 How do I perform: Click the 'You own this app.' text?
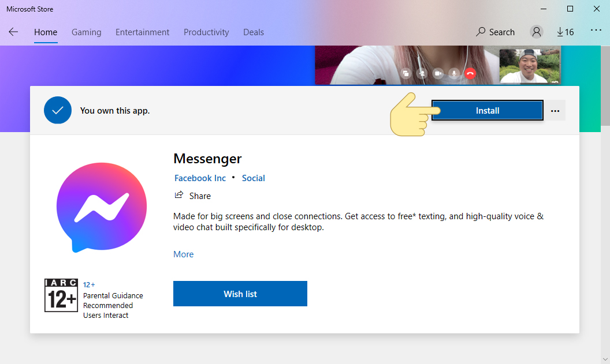pos(115,111)
